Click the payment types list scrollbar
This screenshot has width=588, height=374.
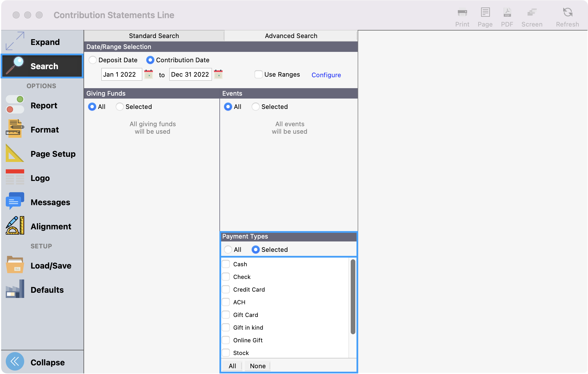pos(353,297)
